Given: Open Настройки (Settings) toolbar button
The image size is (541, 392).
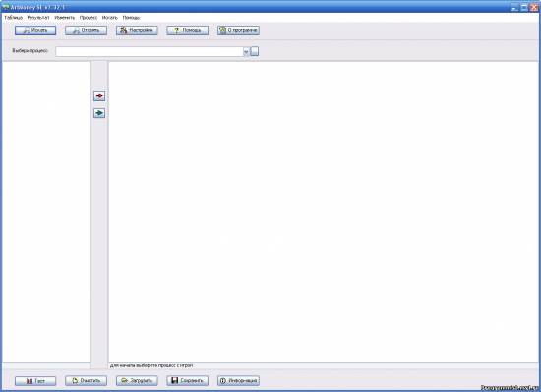Looking at the screenshot, I should point(137,30).
